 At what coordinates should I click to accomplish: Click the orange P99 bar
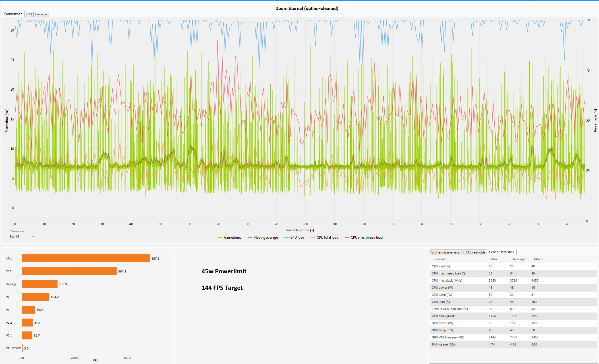pos(69,271)
